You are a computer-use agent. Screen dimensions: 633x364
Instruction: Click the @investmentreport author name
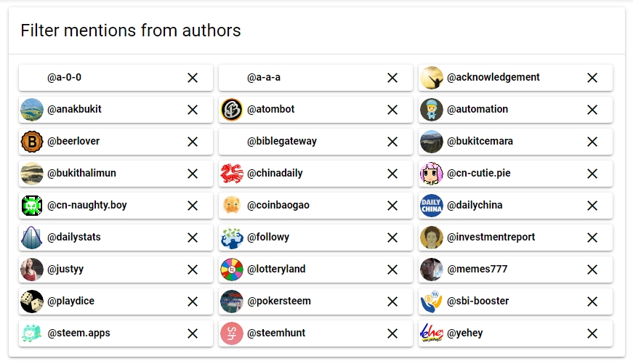(x=491, y=237)
